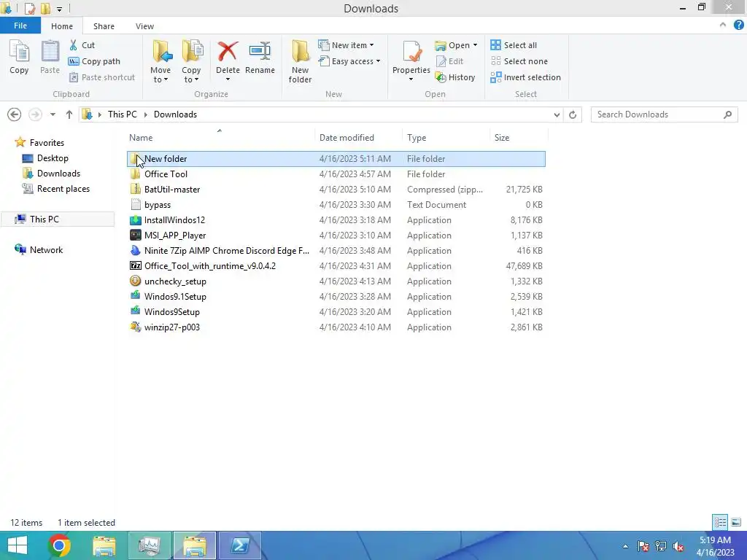Open PowerShell from the taskbar

tap(239, 545)
